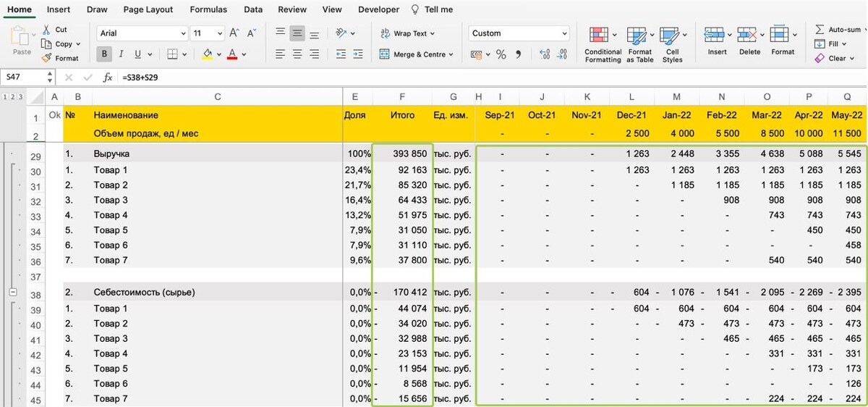Align text left in the cell

click(x=280, y=54)
